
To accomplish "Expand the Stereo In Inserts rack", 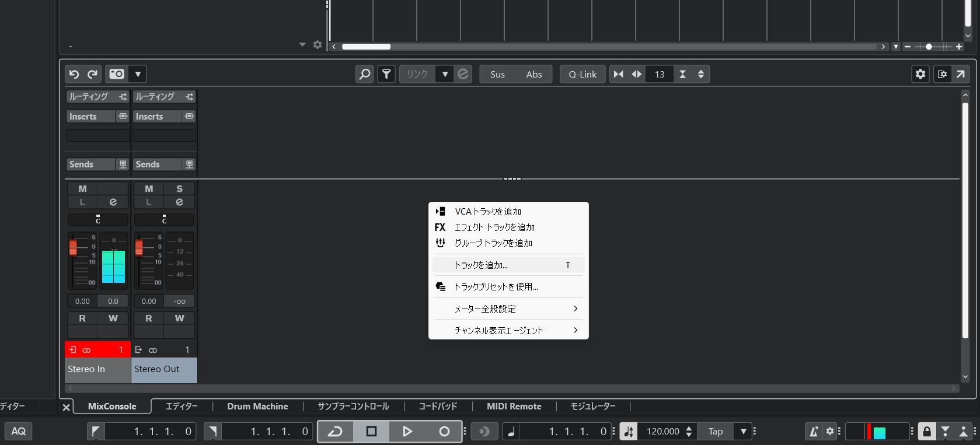I will (90, 117).
